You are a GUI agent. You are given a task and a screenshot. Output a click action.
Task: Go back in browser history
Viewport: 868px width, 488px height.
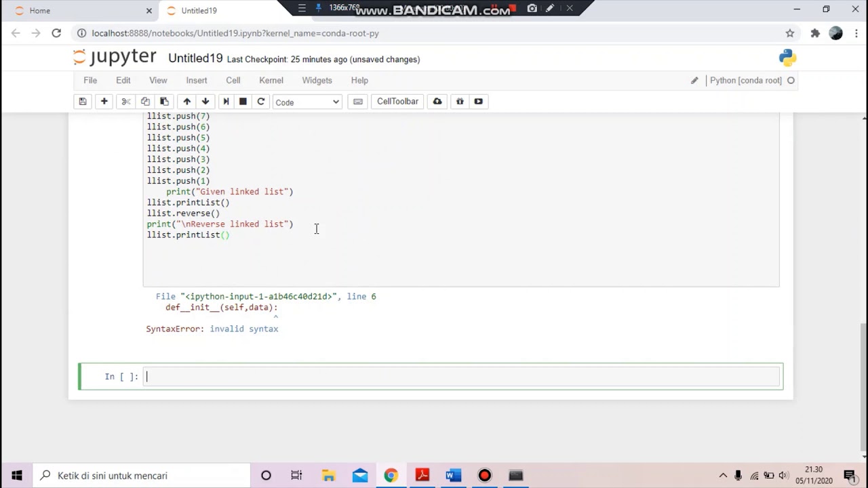click(16, 33)
